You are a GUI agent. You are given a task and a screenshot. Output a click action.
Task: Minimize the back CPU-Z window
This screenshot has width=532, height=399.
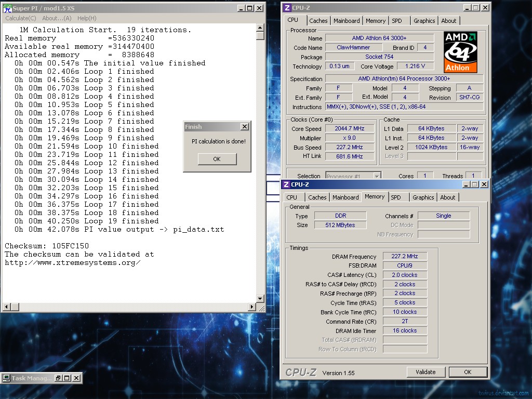point(467,8)
